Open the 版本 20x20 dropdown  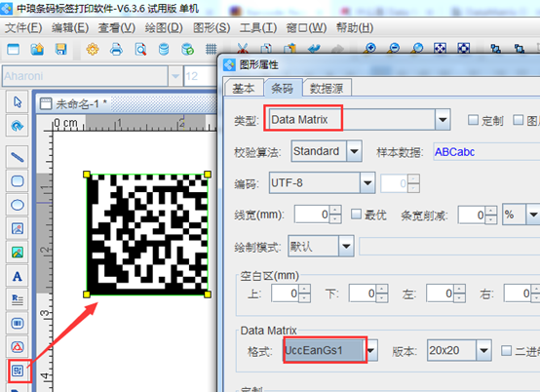(483, 350)
